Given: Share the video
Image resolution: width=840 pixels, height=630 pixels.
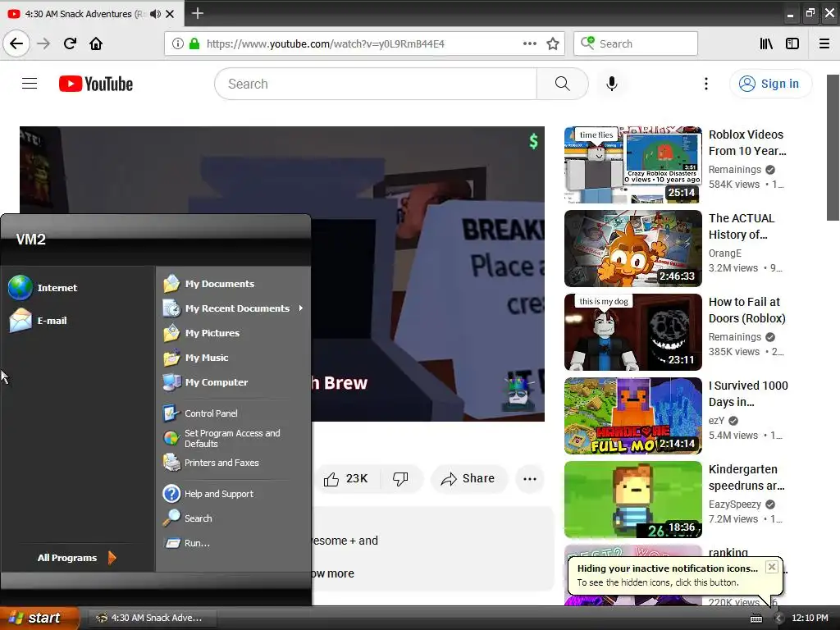Looking at the screenshot, I should pos(468,478).
